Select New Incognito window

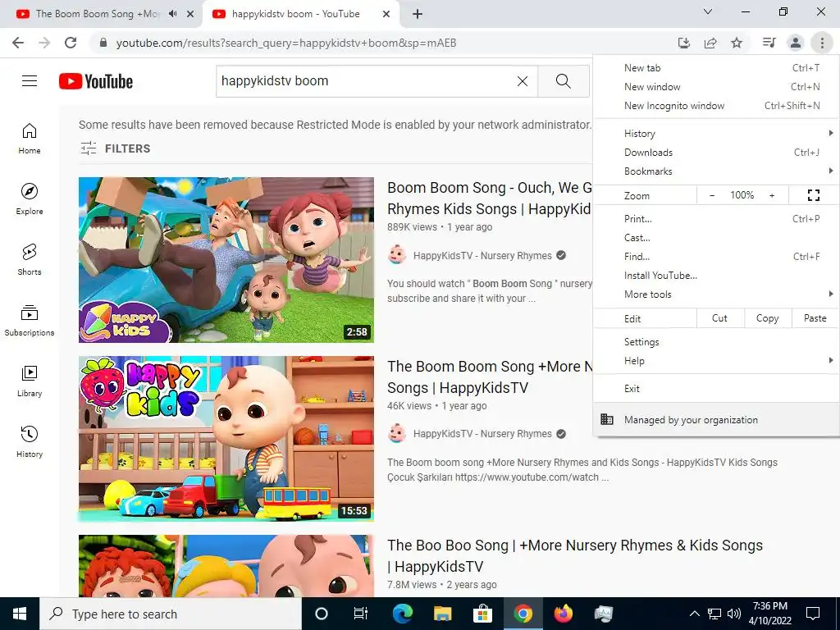coord(716,106)
